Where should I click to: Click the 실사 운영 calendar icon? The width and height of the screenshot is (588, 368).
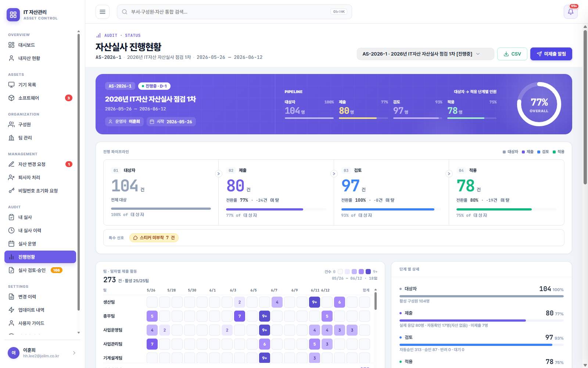11,244
